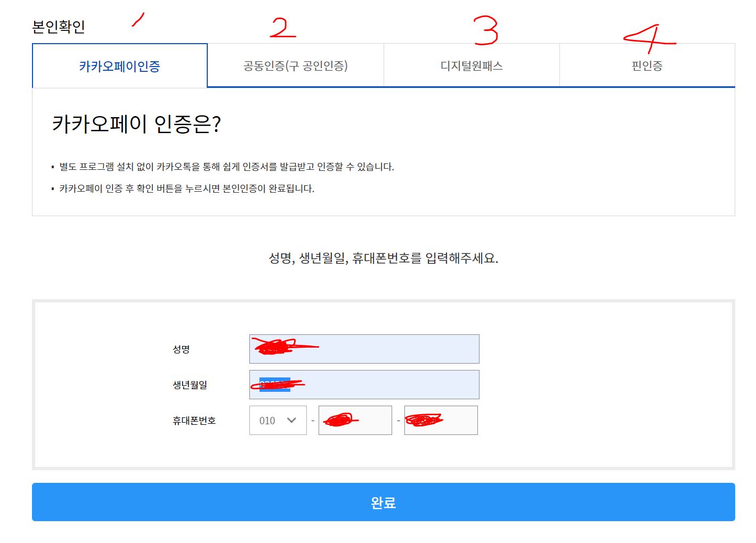
Task: Click the text about 별도 프로그램 설치 없이
Action: (227, 167)
